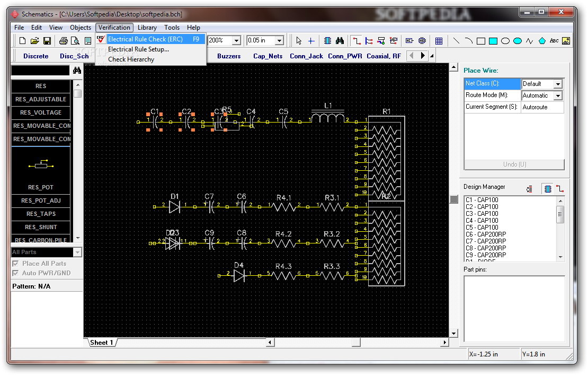
Task: Select the net port/edit connection tool icon
Action: 394,40
